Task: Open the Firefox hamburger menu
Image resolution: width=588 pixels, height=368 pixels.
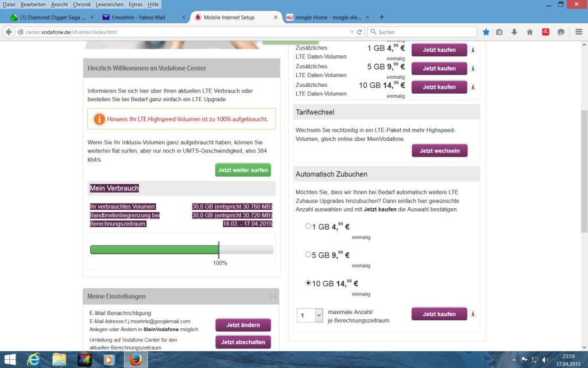Action: coord(579,32)
